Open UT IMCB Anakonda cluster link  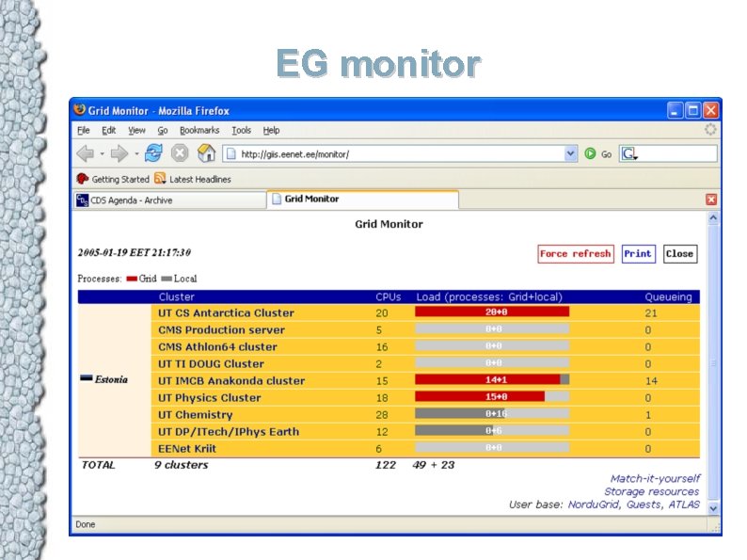(x=231, y=381)
